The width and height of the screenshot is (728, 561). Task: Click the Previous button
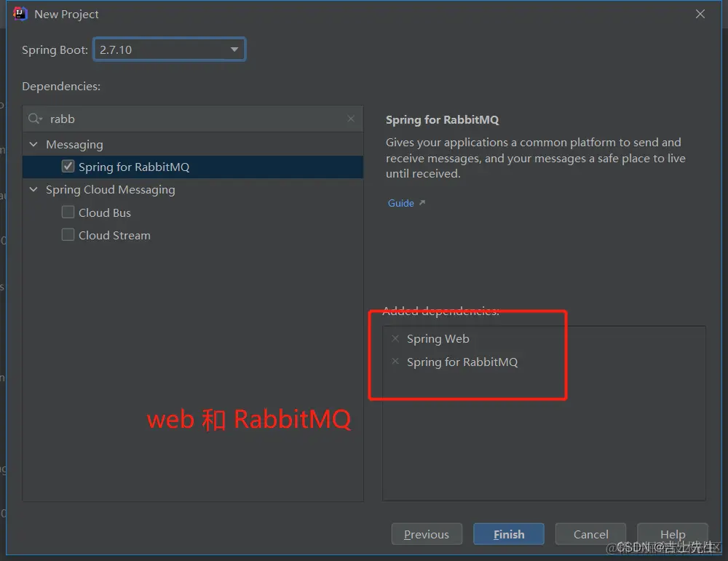point(427,534)
